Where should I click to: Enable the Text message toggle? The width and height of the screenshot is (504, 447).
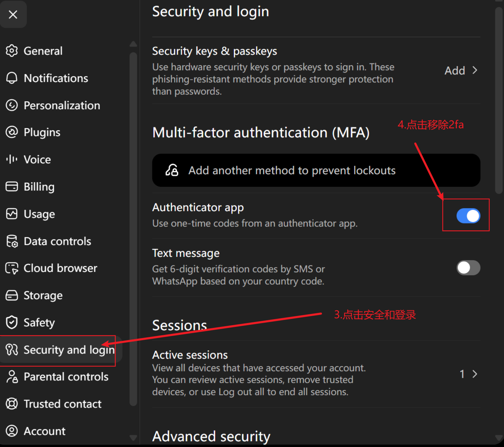468,268
